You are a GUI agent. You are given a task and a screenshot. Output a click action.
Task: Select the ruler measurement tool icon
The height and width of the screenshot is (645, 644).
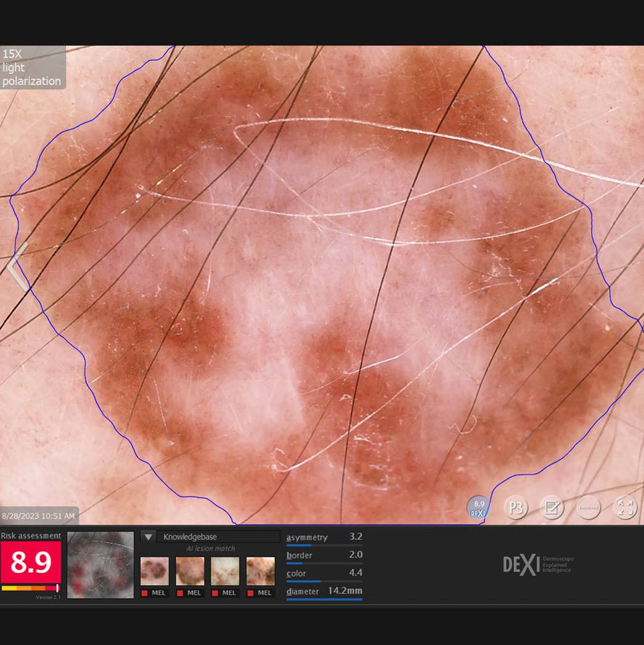tap(589, 507)
